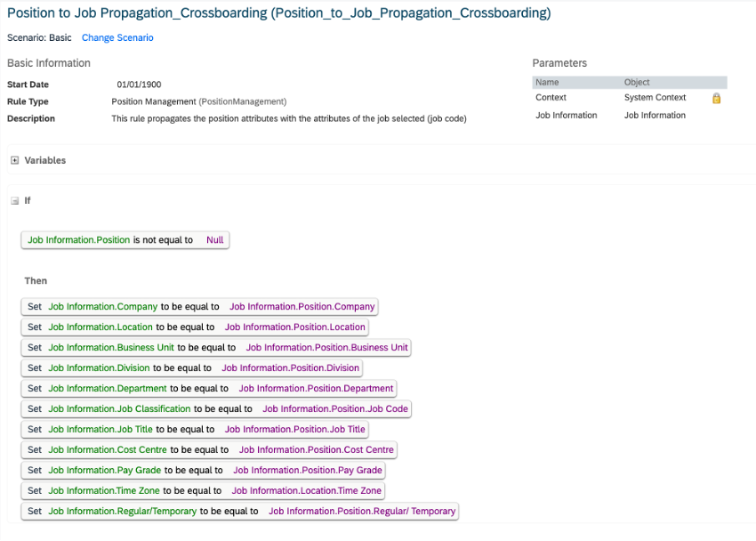Click Job Information.Position.Location value
Image resolution: width=756 pixels, height=541 pixels.
click(295, 327)
